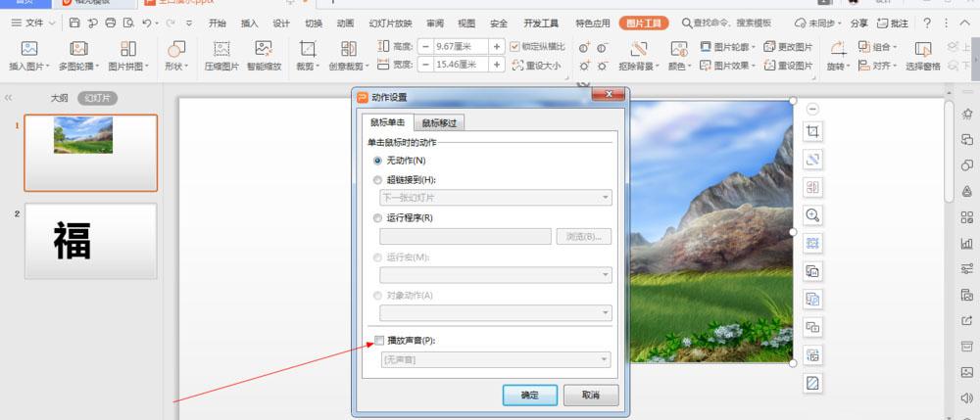980x420 pixels.
Task: Click the increase contrast icon
Action: pos(584,47)
